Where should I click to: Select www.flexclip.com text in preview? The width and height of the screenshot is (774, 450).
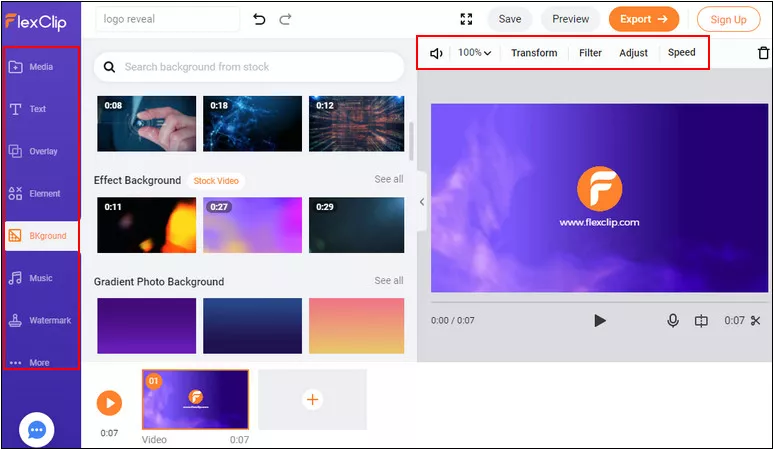(x=599, y=223)
